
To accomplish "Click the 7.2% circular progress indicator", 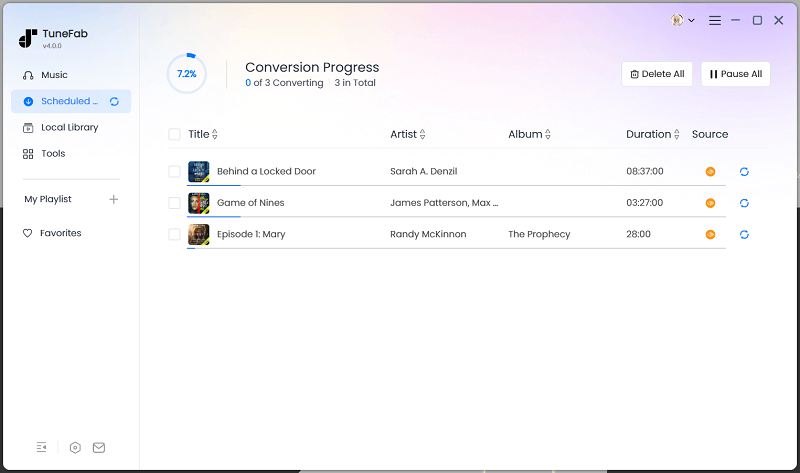I will coord(187,74).
